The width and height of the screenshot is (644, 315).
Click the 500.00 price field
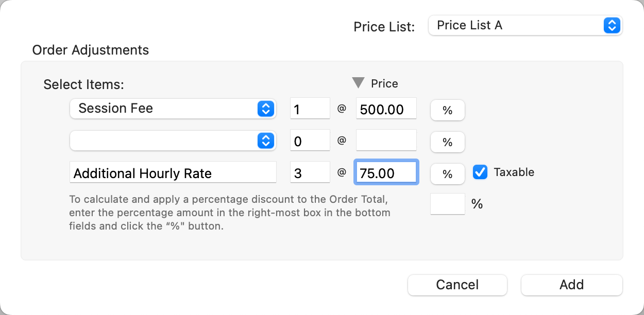pyautogui.click(x=386, y=109)
